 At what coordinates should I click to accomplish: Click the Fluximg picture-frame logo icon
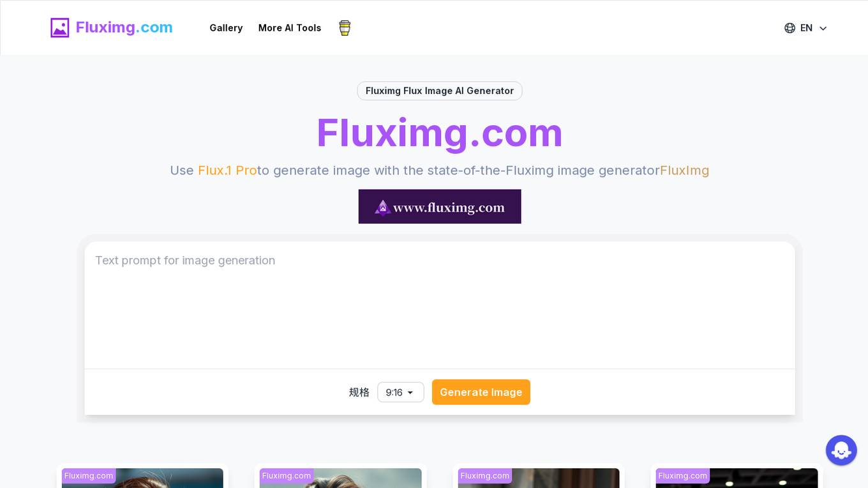coord(60,27)
